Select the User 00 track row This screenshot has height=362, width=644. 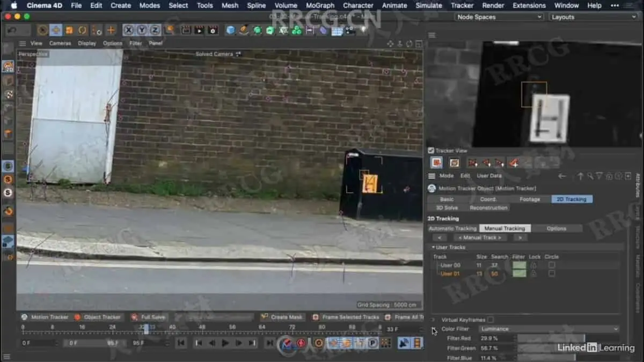(526, 265)
